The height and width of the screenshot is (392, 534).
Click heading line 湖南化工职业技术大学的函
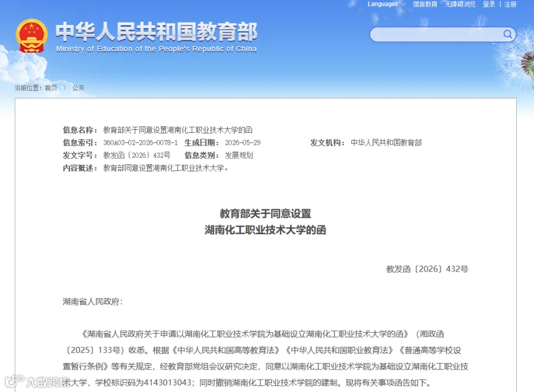(x=265, y=230)
